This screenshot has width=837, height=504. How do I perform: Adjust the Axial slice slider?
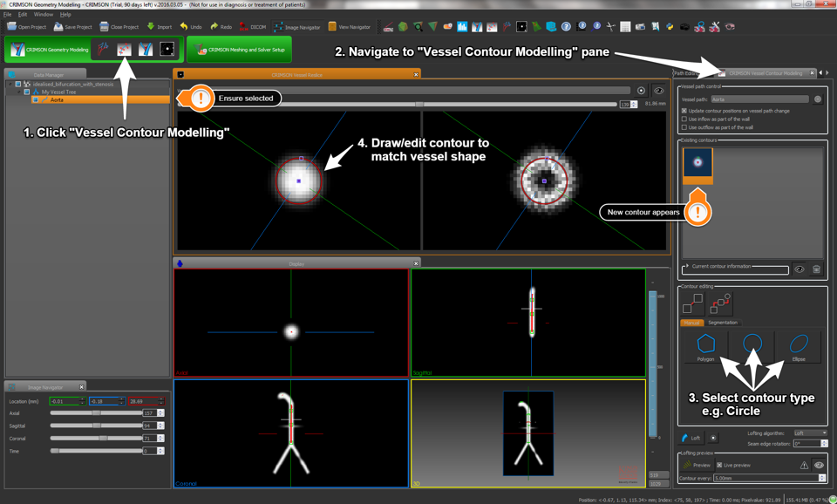96,413
